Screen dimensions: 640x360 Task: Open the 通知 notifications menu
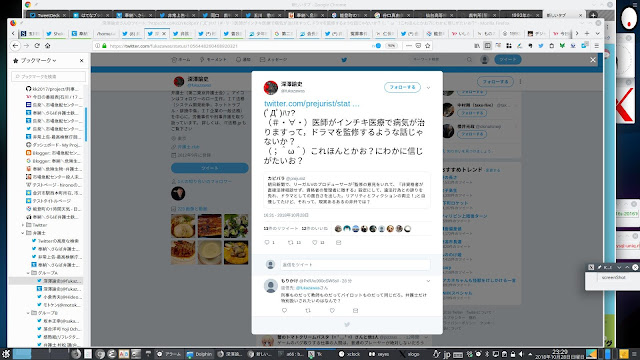243,60
